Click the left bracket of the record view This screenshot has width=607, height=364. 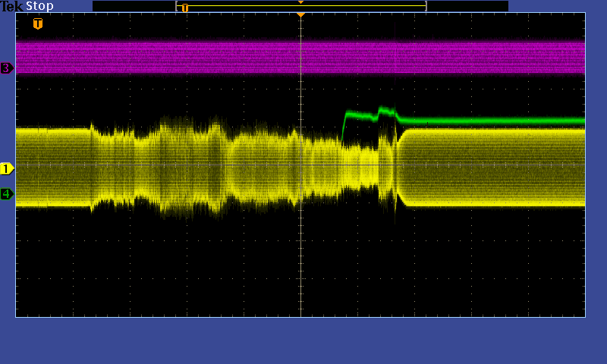pyautogui.click(x=177, y=6)
